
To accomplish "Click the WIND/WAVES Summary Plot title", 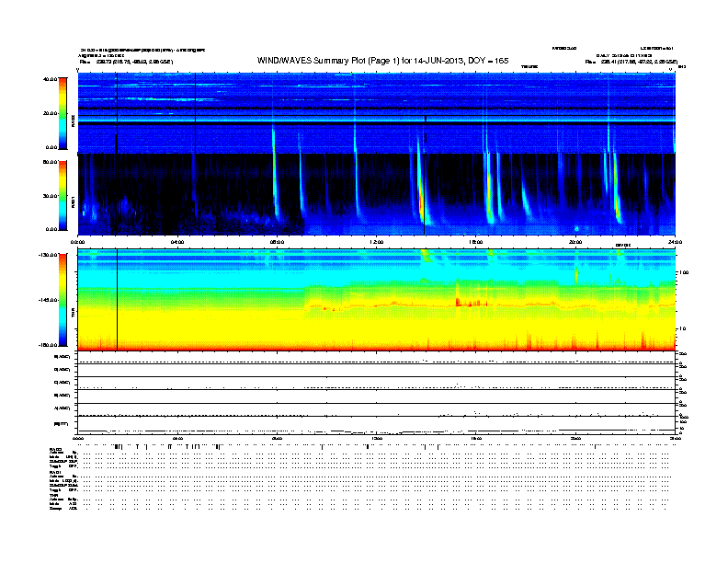I will pos(382,61).
